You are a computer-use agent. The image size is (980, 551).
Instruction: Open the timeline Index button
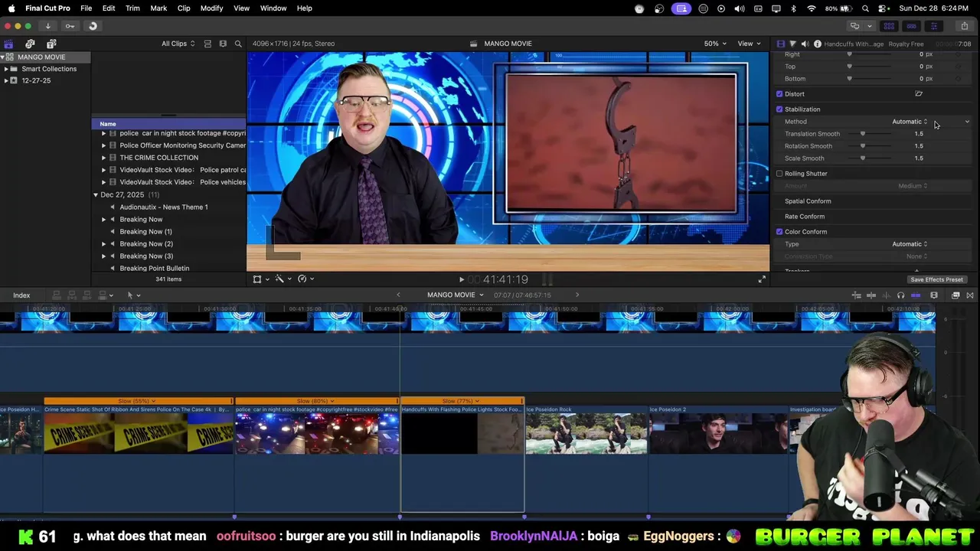coord(21,295)
